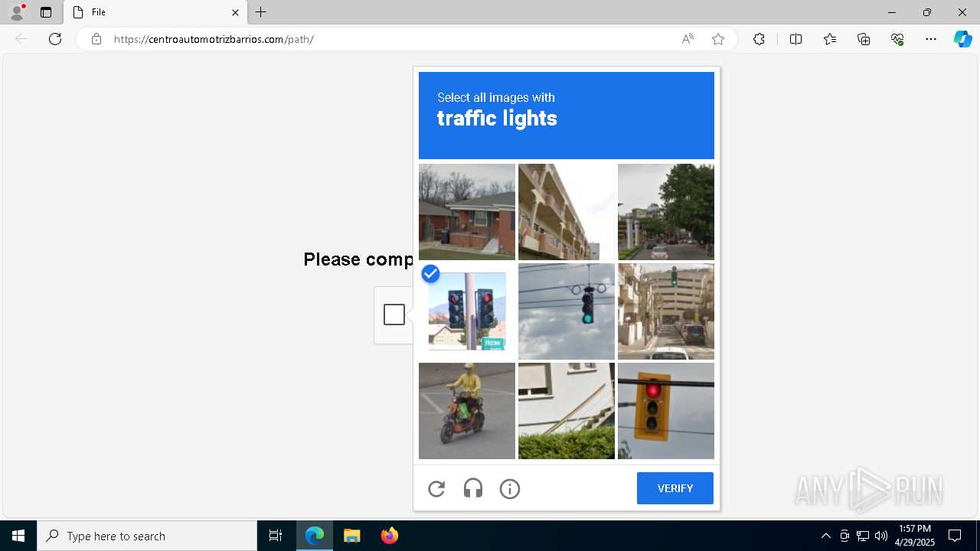Open Read aloud in the address bar
Screen dimensions: 980x551
point(688,39)
